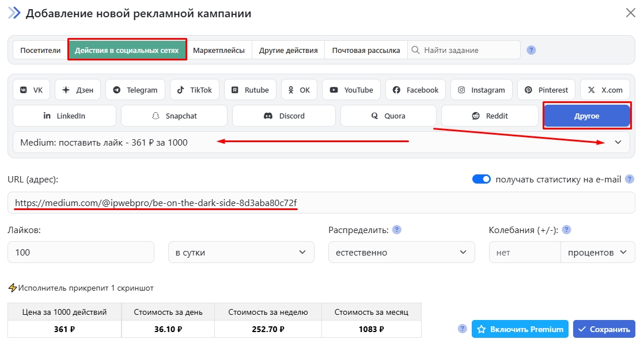Open the Маркетплейсы tab
The height and width of the screenshot is (343, 644).
219,50
